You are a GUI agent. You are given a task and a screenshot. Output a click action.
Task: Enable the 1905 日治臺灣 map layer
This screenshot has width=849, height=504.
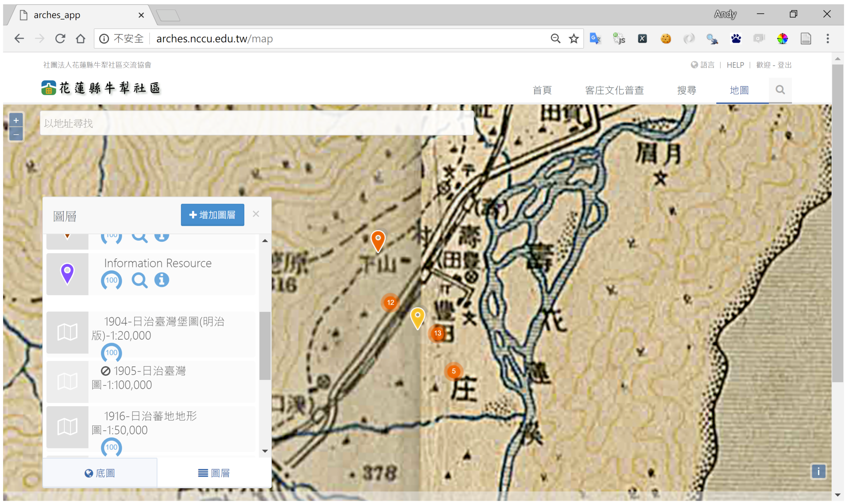tap(67, 382)
